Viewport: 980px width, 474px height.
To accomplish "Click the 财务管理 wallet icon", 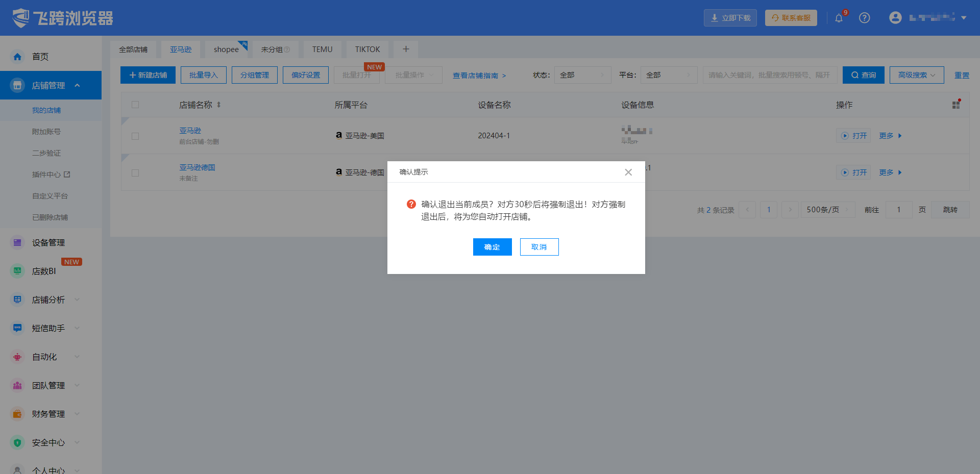I will coord(17,414).
